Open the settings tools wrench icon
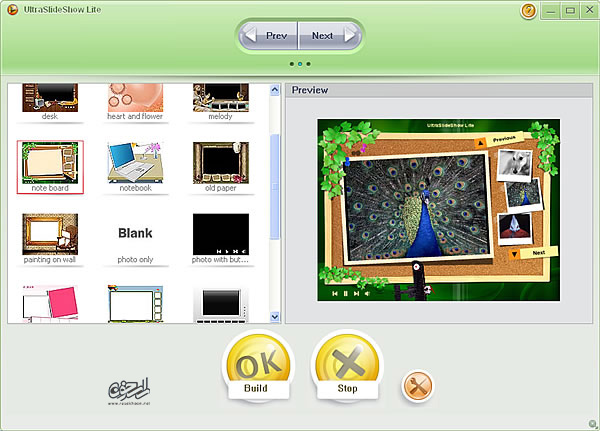This screenshot has height=431, width=600. click(417, 386)
